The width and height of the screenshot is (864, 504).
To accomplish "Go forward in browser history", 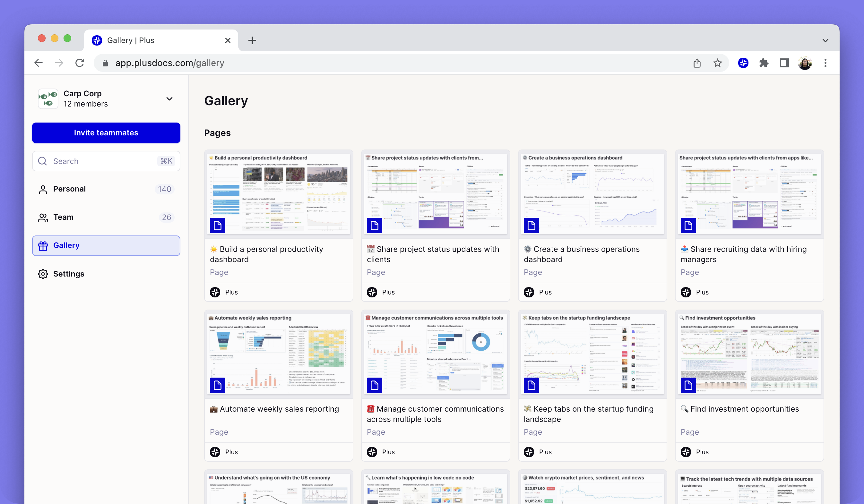I will point(59,63).
